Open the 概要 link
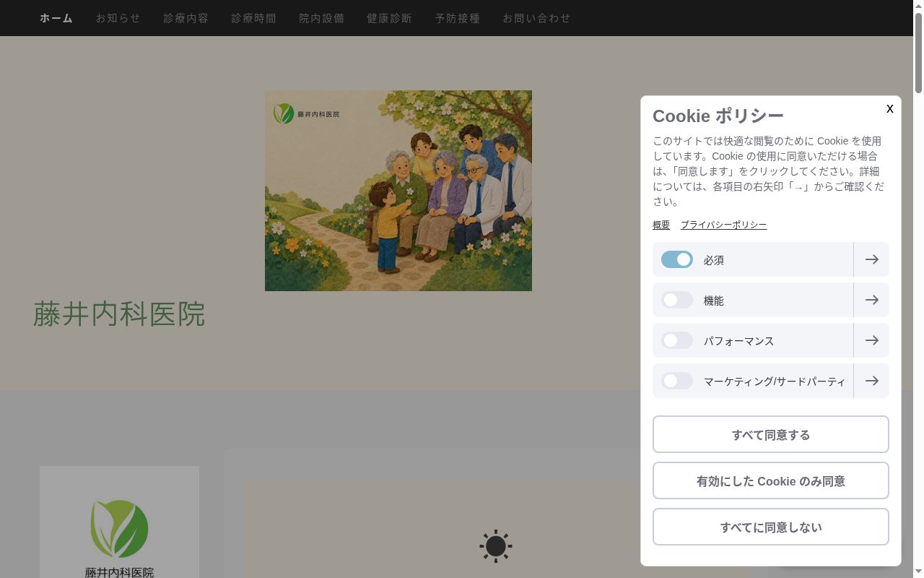Screen dimensions: 924x578 point(661,225)
